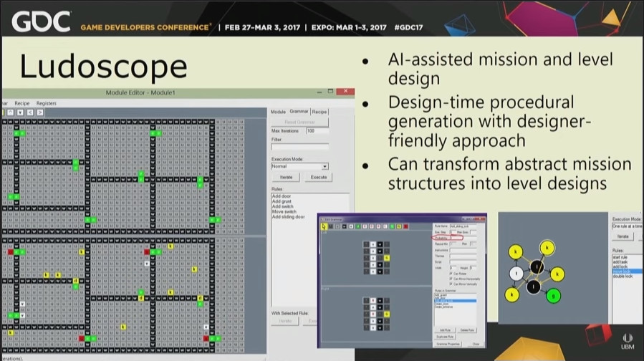Select 'add task' in graph Rules list
Viewport: 644px width, 361px height.
[620, 262]
